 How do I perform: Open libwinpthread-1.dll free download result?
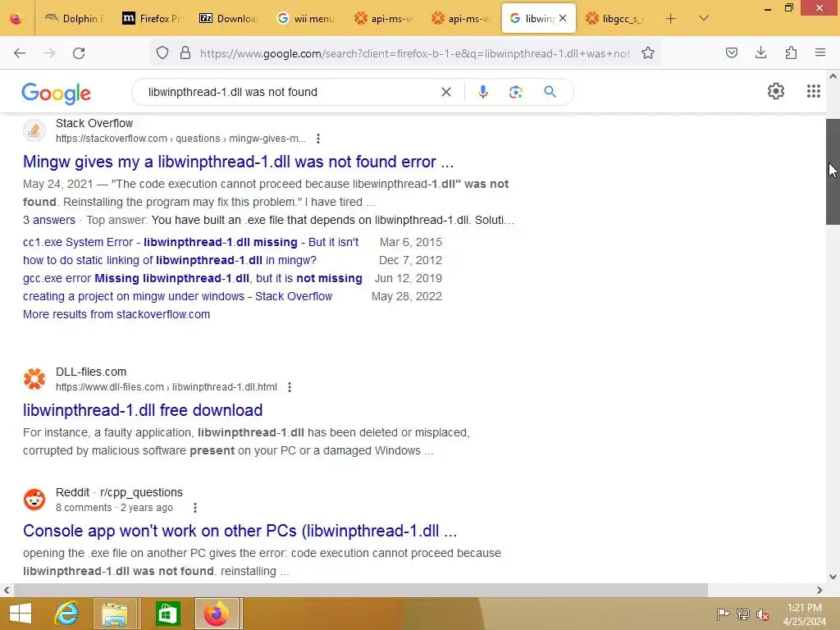[143, 410]
